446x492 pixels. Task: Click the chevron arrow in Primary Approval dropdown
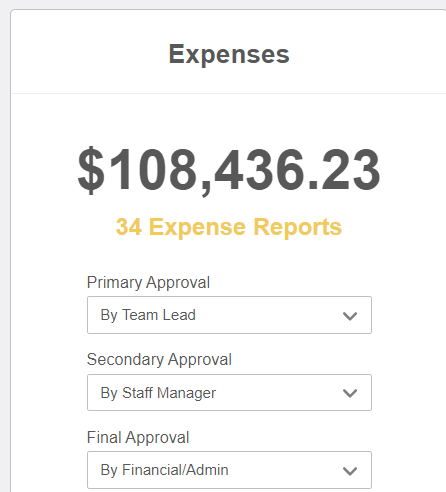pos(350,316)
